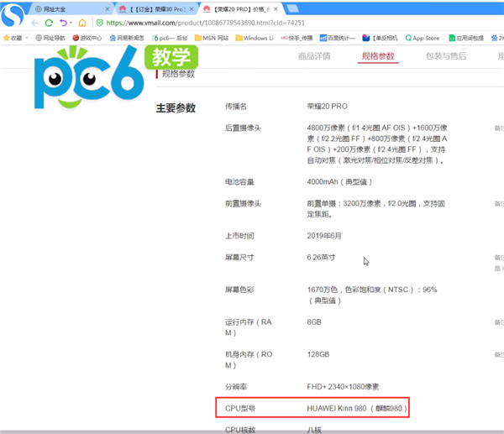Switch to the 包装与售后 page tab
The width and height of the screenshot is (504, 434).
pyautogui.click(x=446, y=56)
